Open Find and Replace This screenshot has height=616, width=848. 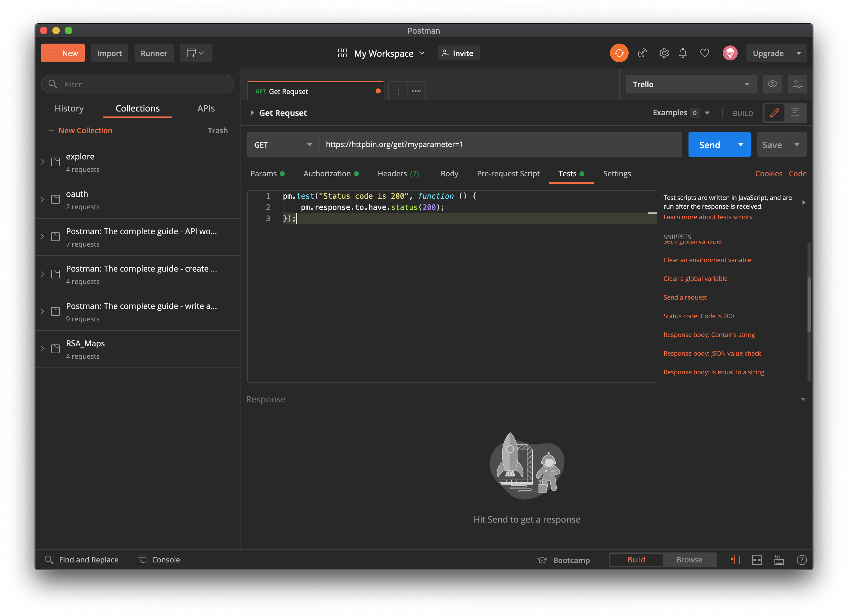81,560
